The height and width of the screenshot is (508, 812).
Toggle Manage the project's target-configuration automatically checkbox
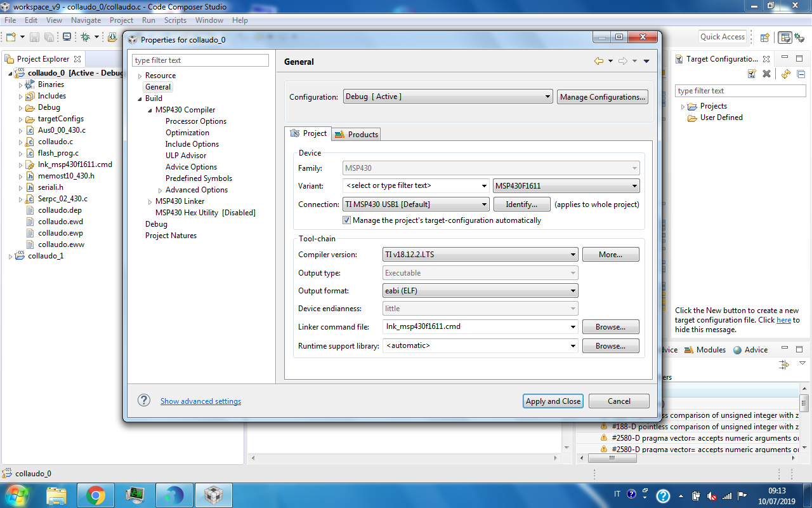tap(347, 220)
